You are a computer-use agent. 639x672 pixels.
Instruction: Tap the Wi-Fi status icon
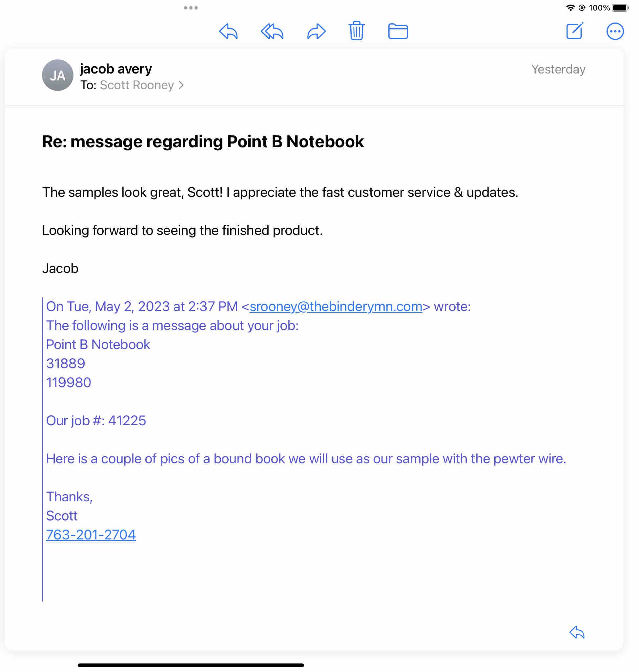570,8
